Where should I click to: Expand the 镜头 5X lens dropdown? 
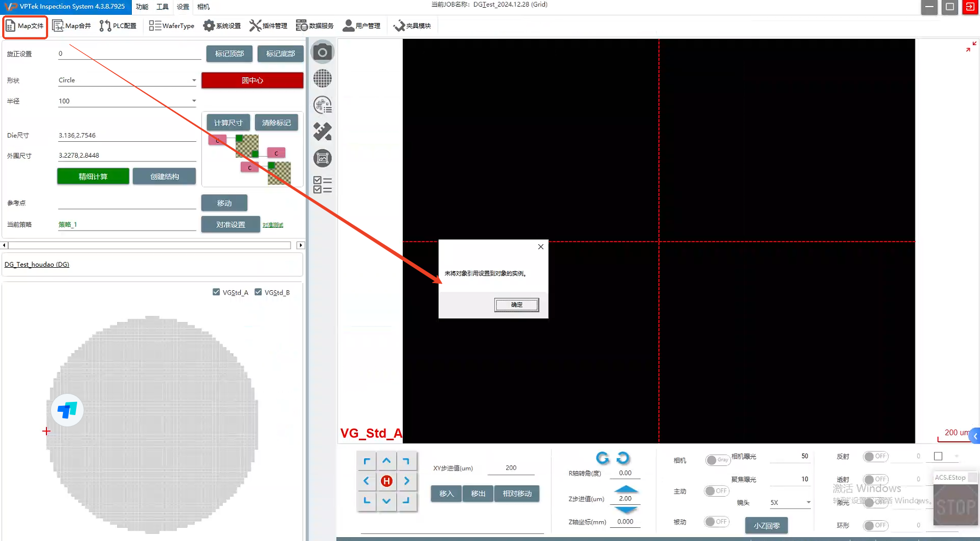(808, 502)
